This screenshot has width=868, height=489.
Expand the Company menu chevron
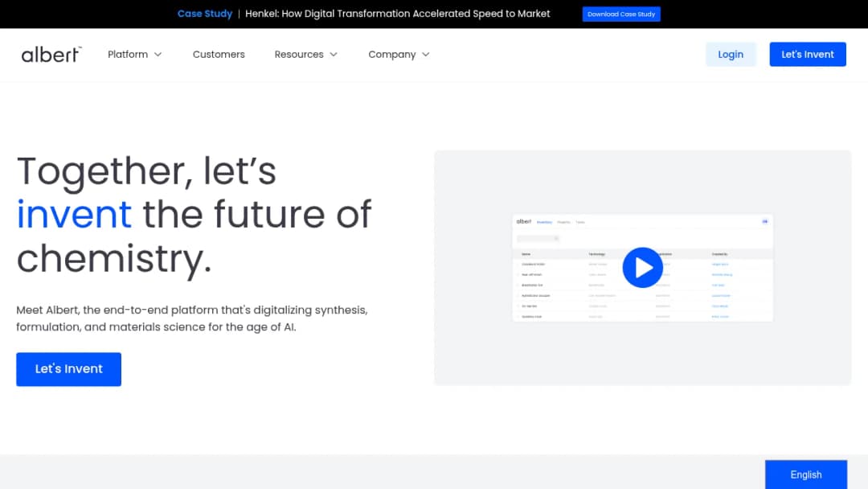426,55
